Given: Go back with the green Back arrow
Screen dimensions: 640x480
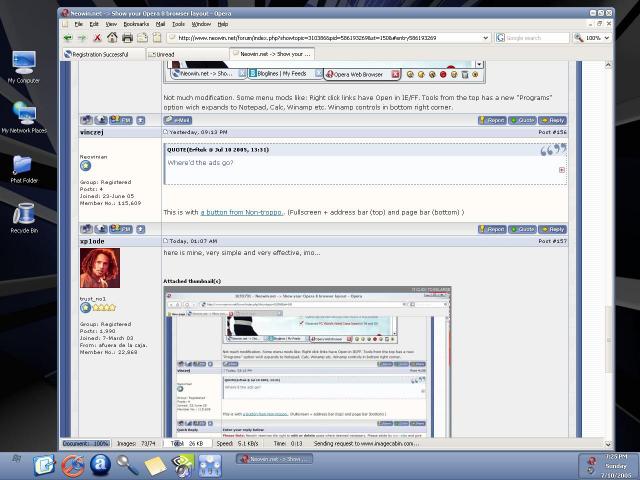Looking at the screenshot, I should [67, 38].
